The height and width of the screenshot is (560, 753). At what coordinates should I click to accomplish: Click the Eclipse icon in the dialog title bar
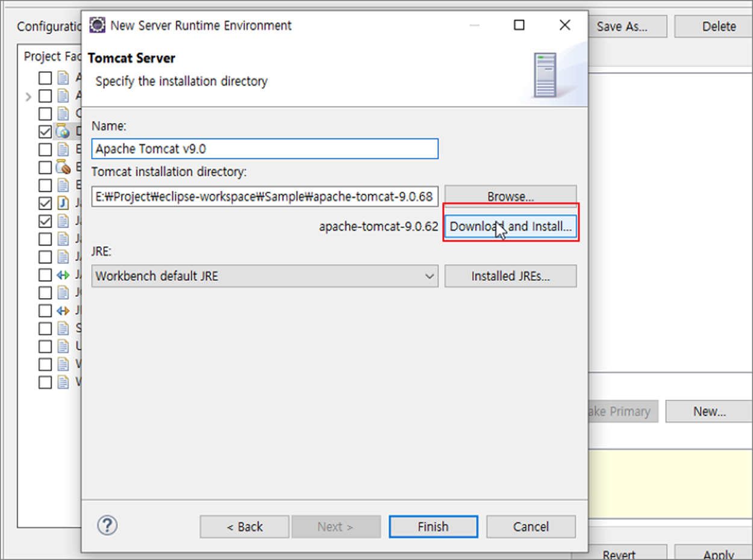point(97,25)
